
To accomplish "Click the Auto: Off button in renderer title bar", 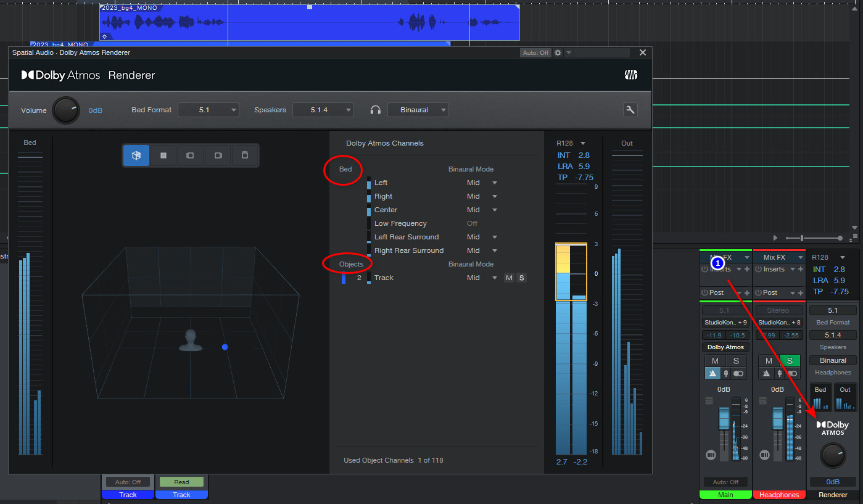I will [535, 53].
